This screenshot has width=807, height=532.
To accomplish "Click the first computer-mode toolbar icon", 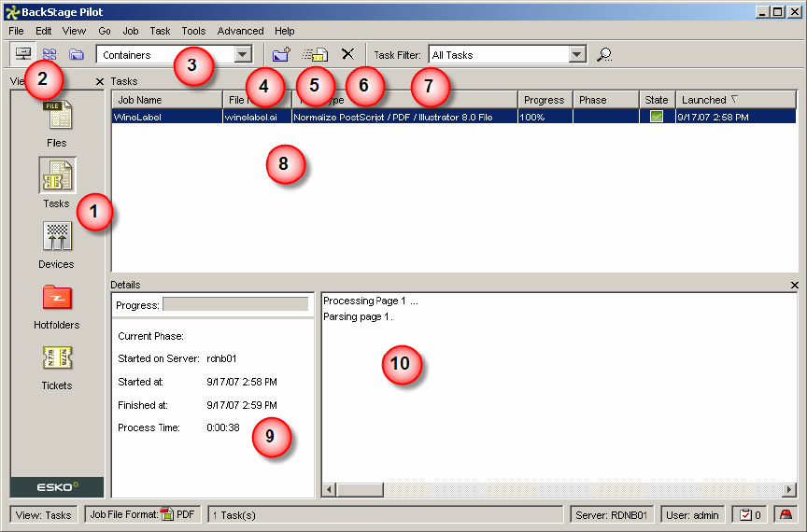I will pyautogui.click(x=23, y=54).
